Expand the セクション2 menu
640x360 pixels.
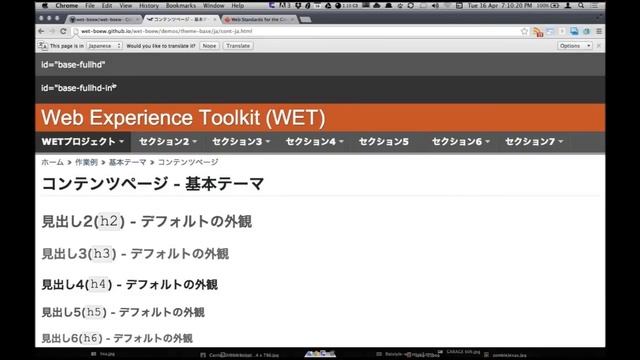tap(168, 142)
